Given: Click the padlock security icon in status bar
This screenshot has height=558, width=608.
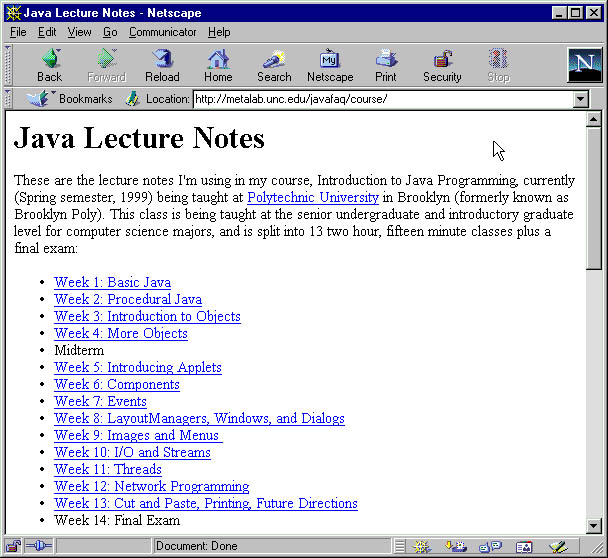Looking at the screenshot, I should pyautogui.click(x=13, y=546).
